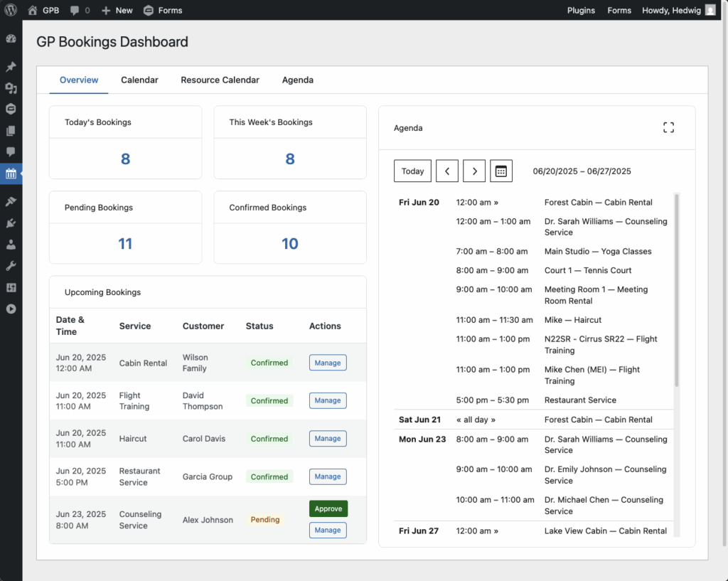Image resolution: width=728 pixels, height=581 pixels.
Task: Switch to the Calendar tab
Action: [139, 80]
